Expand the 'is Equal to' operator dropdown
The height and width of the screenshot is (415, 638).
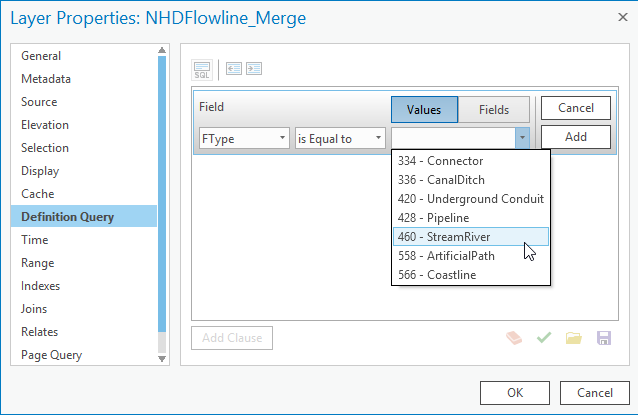click(x=339, y=138)
